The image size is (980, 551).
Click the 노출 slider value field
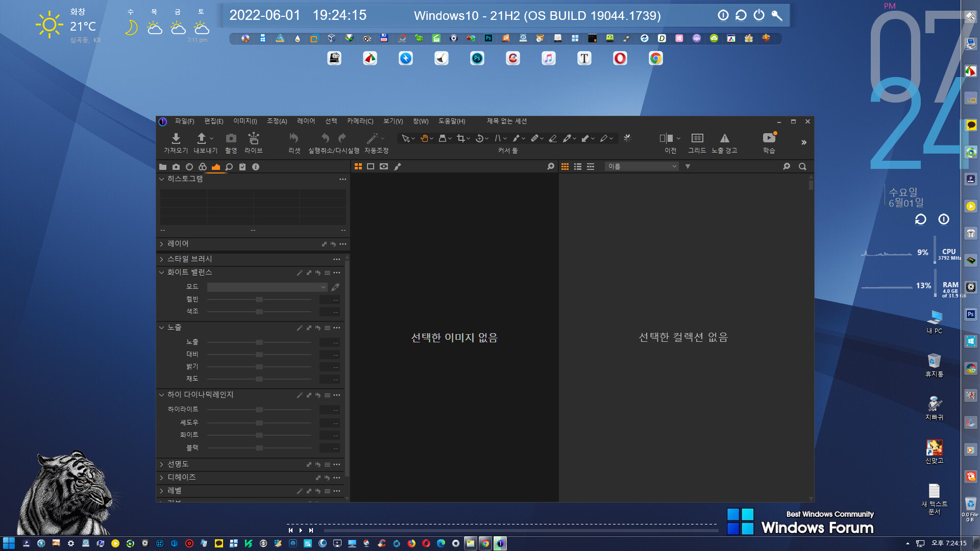(330, 342)
